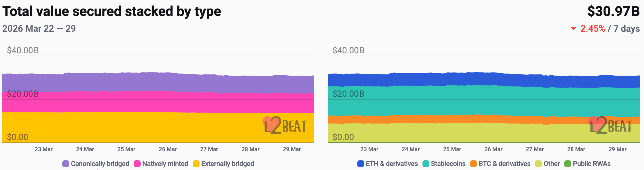Viewport: 644px width, 170px height.
Task: Click the L2BEAT logo in the left chart
Action: click(x=285, y=126)
